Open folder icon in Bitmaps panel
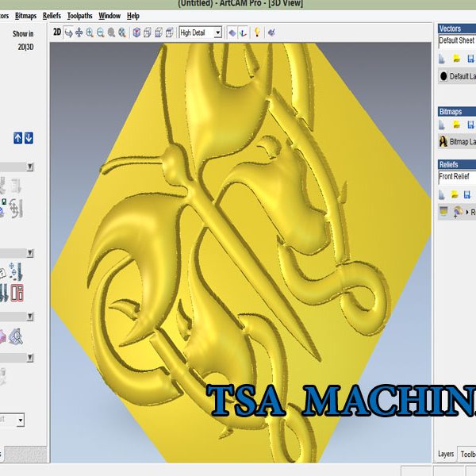This screenshot has height=476, width=476. point(457,125)
